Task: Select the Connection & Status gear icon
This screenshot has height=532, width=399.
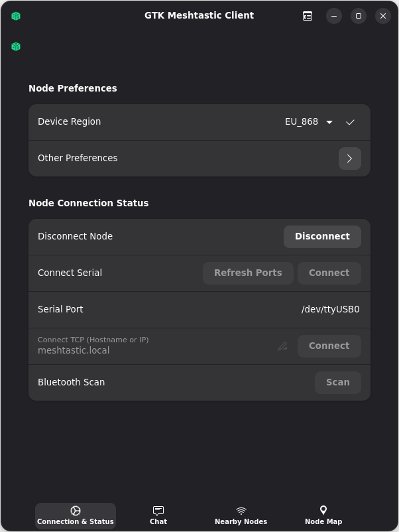Action: (x=75, y=511)
